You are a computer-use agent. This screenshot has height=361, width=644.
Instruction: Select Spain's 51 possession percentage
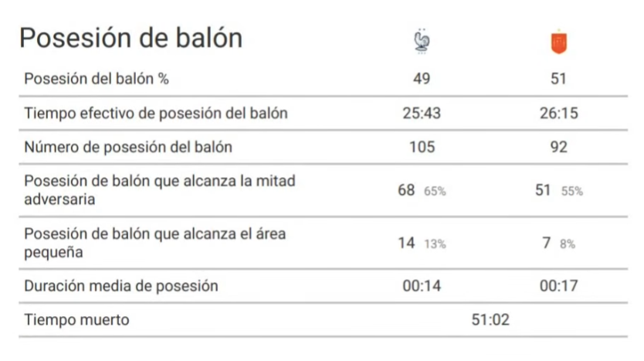tap(558, 79)
